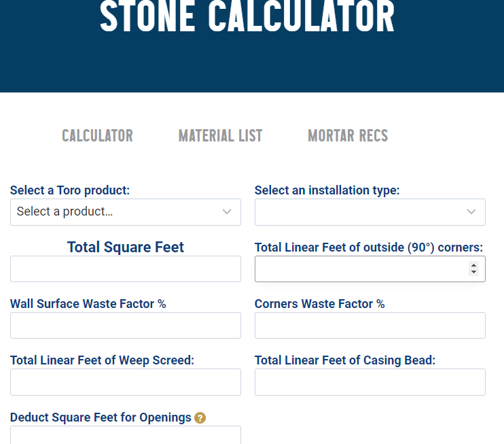
Task: Increase outside corners value with the up stepper arrow
Action: [473, 265]
